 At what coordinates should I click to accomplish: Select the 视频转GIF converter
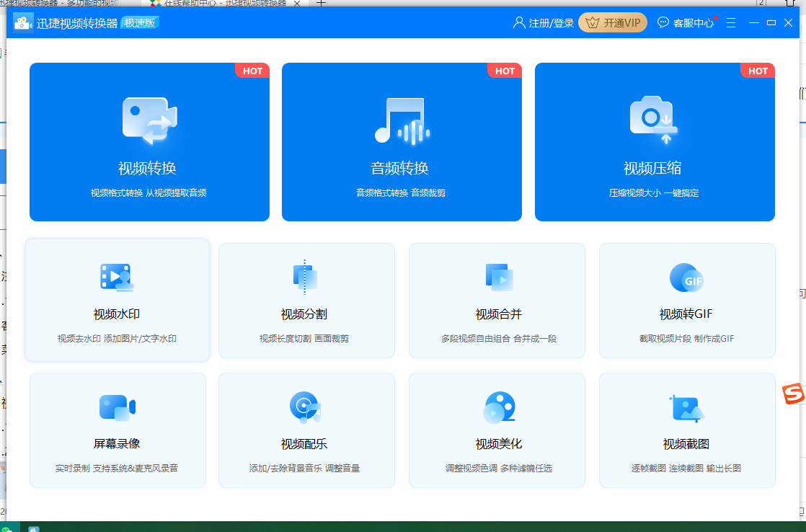click(686, 300)
